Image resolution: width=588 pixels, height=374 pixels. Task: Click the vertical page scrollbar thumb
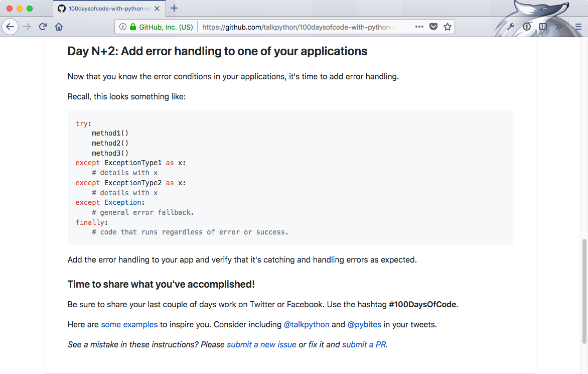pyautogui.click(x=584, y=291)
